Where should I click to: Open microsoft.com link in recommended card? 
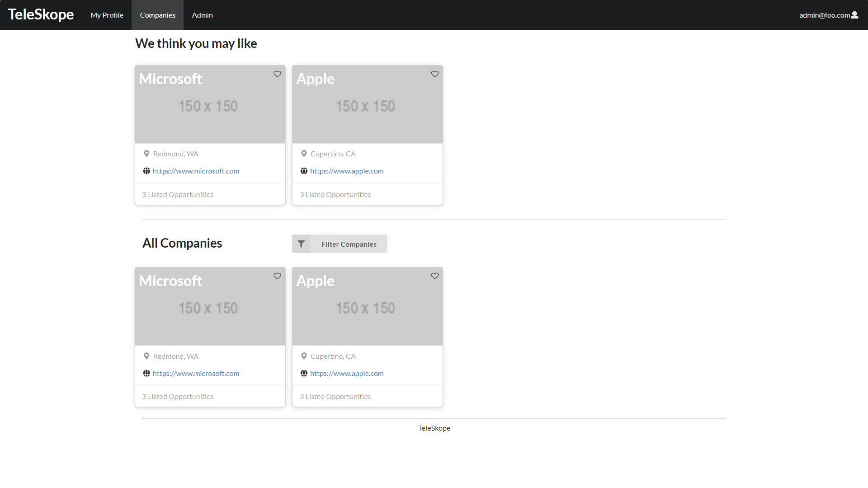pos(196,171)
